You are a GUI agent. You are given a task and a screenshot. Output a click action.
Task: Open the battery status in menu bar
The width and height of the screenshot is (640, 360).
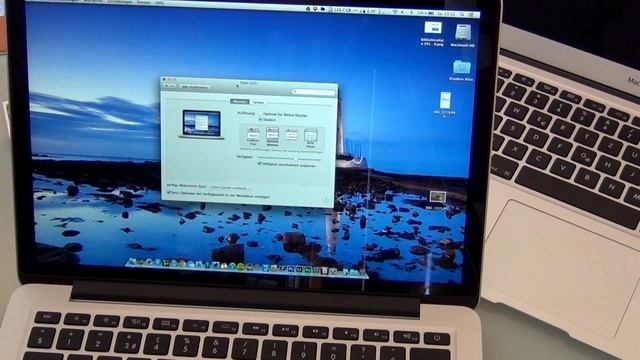[x=425, y=13]
